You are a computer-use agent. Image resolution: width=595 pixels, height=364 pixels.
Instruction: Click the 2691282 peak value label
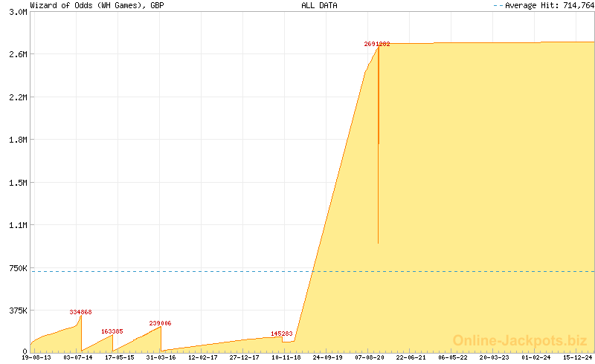(x=377, y=45)
